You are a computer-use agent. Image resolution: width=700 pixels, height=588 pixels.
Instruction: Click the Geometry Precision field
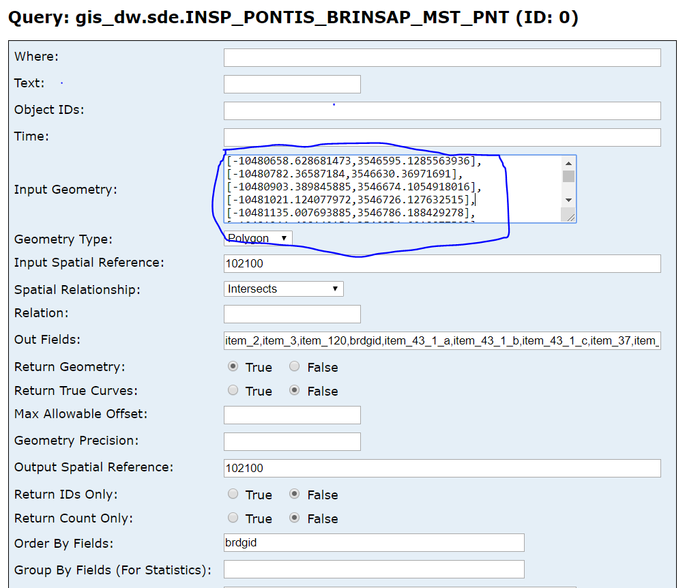tap(292, 441)
